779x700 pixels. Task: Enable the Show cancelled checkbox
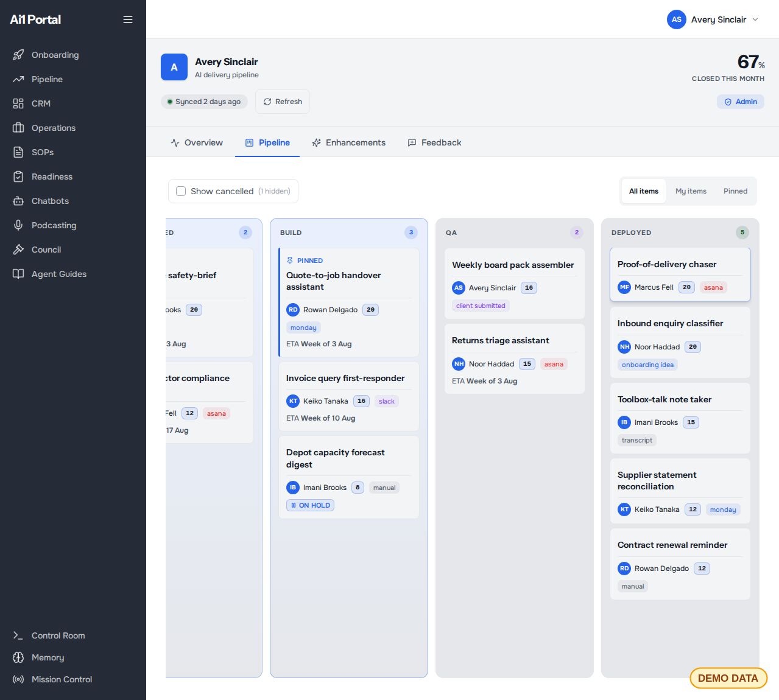point(181,191)
